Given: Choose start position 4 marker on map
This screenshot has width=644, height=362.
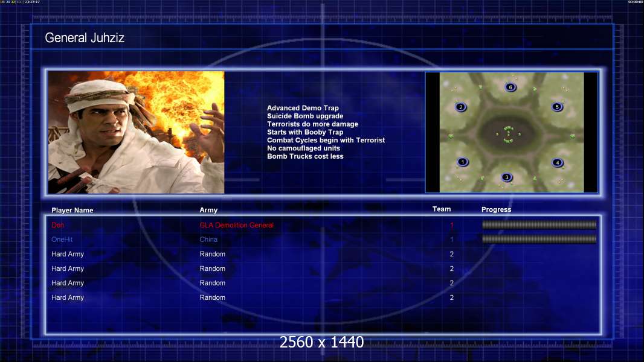Looking at the screenshot, I should click(557, 162).
